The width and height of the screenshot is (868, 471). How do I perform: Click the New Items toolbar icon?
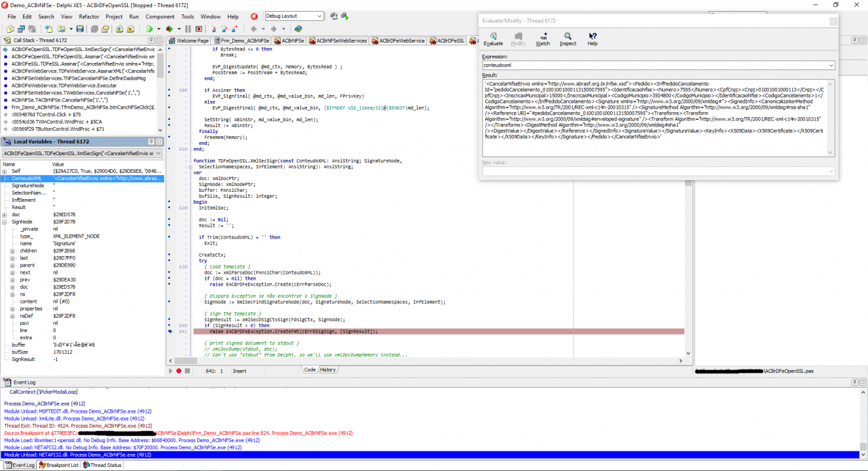pyautogui.click(x=48, y=29)
